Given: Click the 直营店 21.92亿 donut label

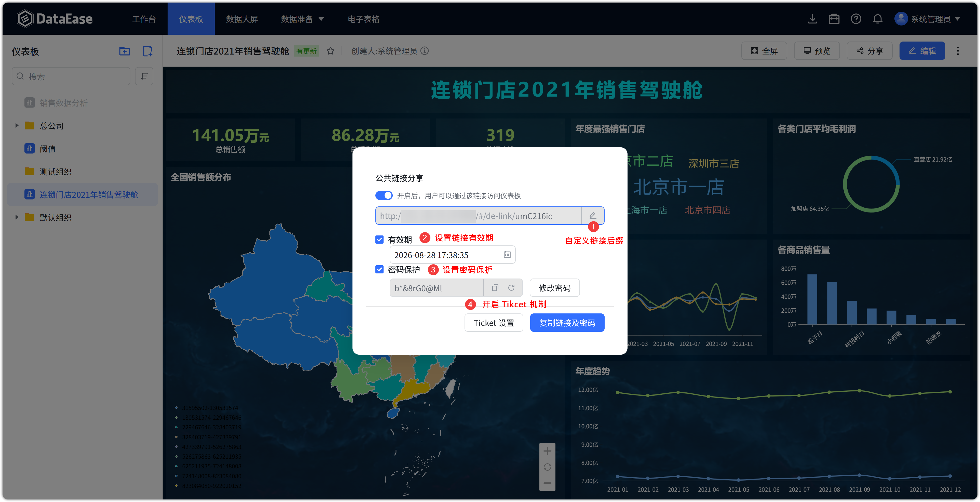Looking at the screenshot, I should [933, 160].
